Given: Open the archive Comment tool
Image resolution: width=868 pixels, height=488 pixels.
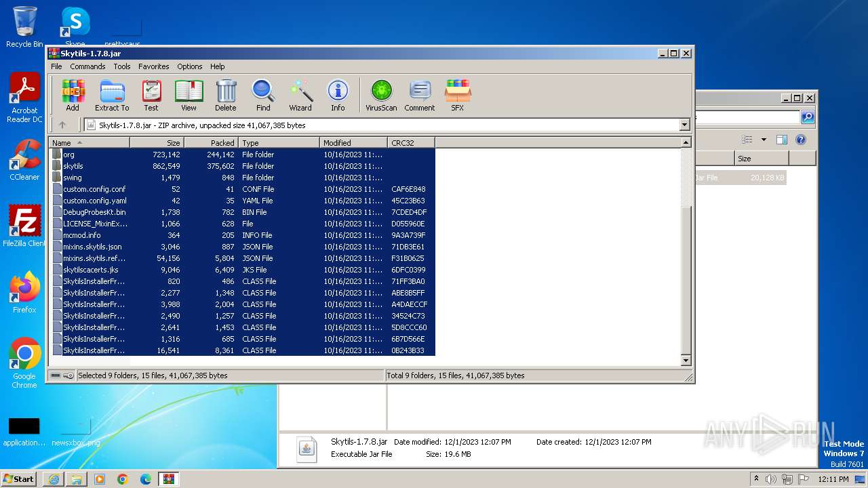Looking at the screenshot, I should (x=420, y=96).
